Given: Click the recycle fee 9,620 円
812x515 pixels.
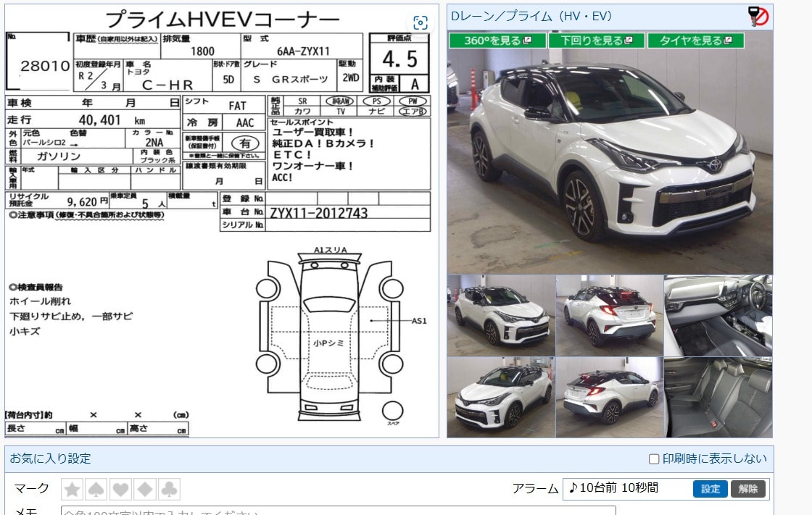Looking at the screenshot, I should [88, 202].
